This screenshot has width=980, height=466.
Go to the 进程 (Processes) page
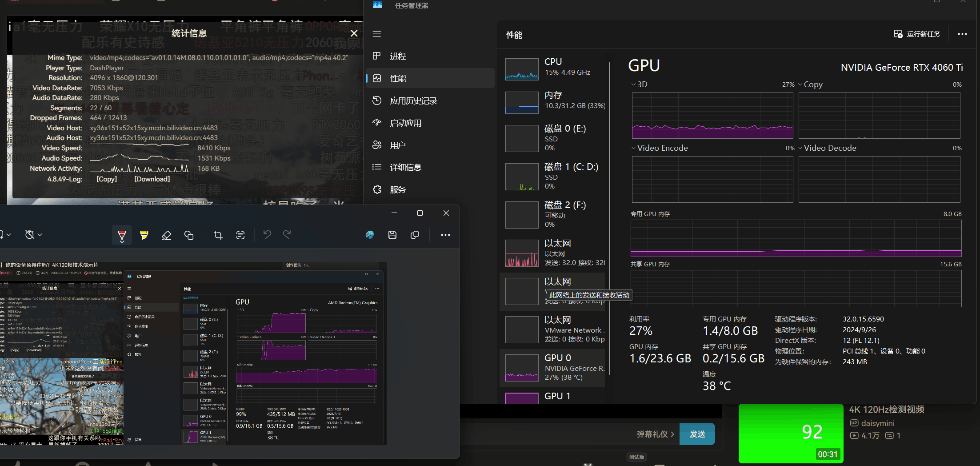[x=430, y=56]
